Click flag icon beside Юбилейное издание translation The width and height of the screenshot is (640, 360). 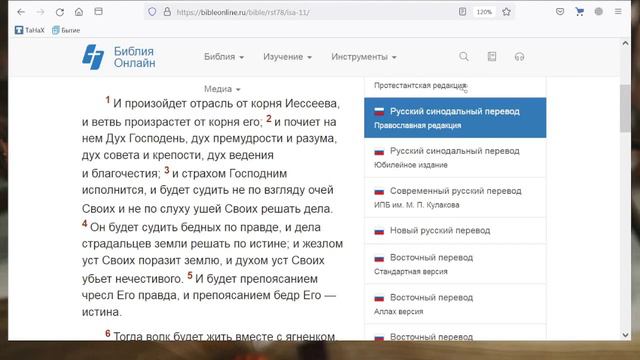pyautogui.click(x=379, y=152)
